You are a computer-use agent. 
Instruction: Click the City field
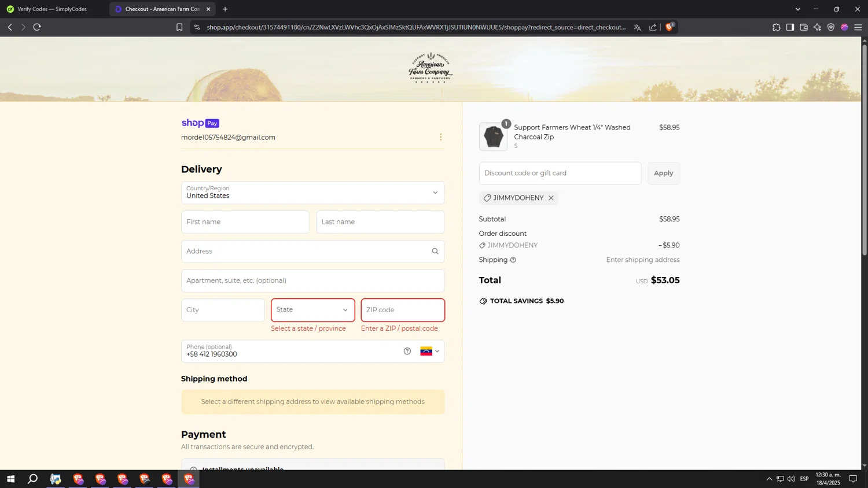tap(223, 310)
